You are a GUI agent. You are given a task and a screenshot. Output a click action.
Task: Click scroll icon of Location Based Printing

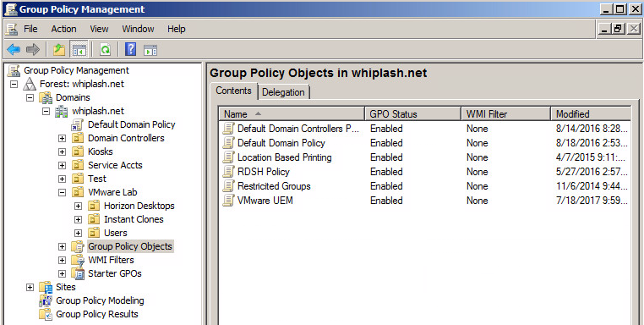[x=228, y=157]
